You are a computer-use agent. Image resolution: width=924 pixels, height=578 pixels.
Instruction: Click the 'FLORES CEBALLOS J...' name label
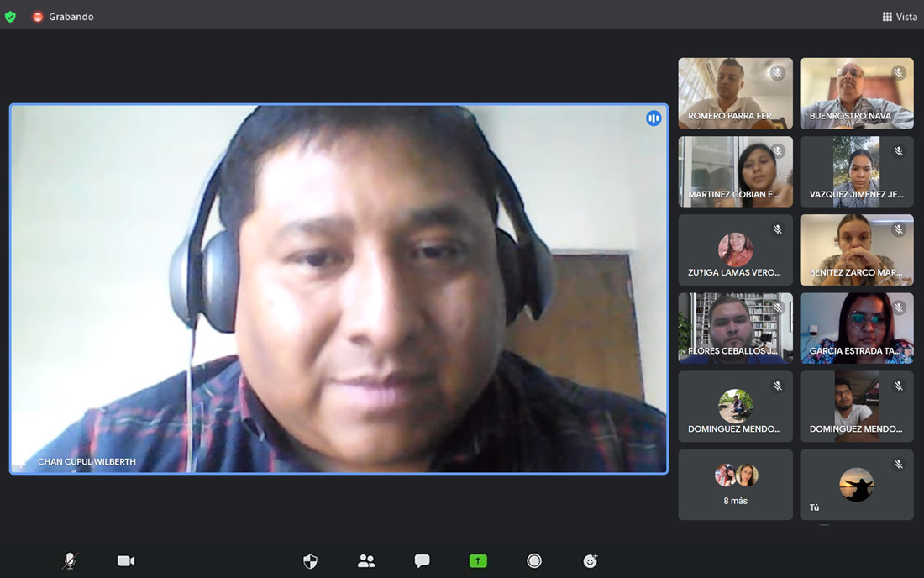[x=732, y=350]
